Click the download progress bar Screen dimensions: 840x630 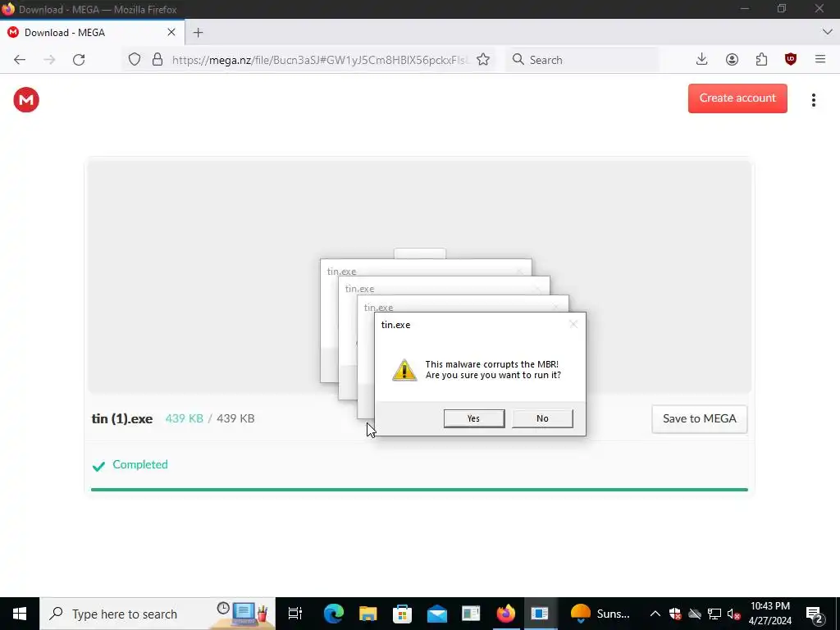click(419, 490)
